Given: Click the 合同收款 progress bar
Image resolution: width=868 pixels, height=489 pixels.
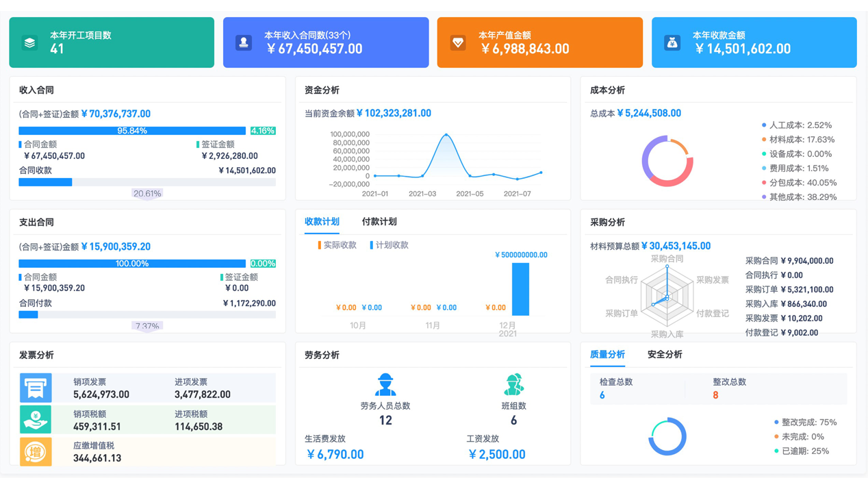Looking at the screenshot, I should click(147, 182).
